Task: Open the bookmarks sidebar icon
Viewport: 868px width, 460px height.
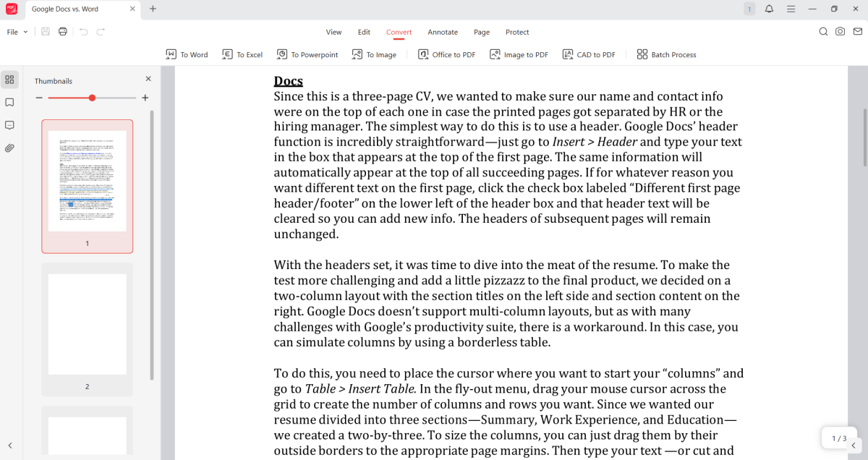Action: coord(9,103)
